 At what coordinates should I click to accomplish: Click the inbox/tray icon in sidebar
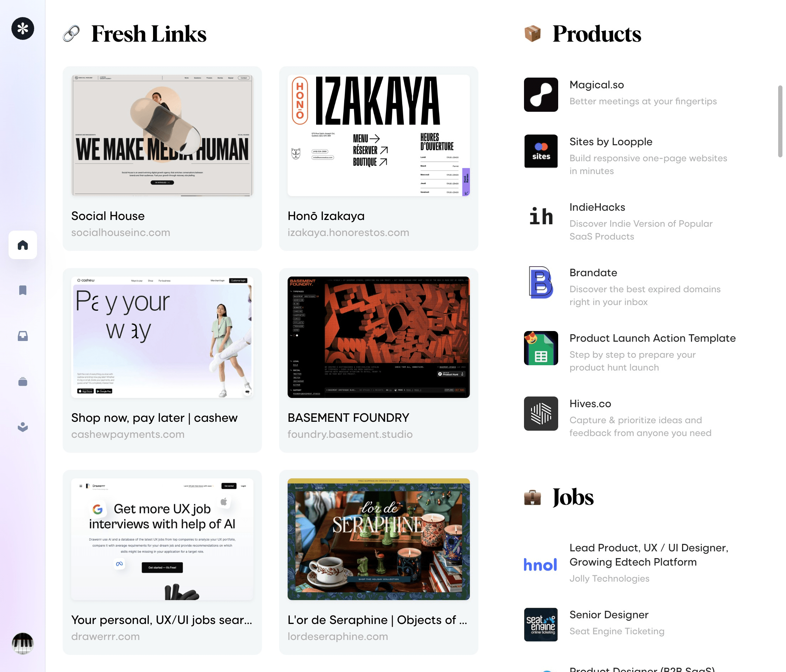click(23, 335)
